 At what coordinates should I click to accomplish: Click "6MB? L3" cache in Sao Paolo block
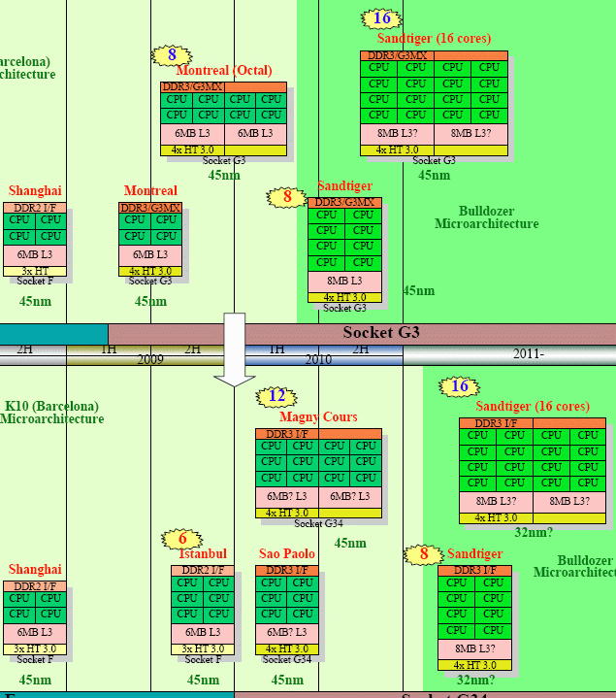287,632
